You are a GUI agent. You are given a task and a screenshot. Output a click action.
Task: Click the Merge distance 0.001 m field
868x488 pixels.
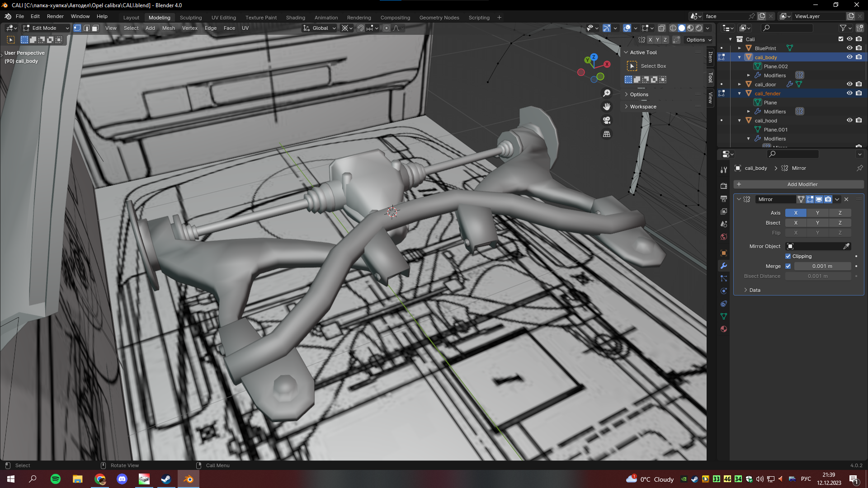[x=822, y=266]
